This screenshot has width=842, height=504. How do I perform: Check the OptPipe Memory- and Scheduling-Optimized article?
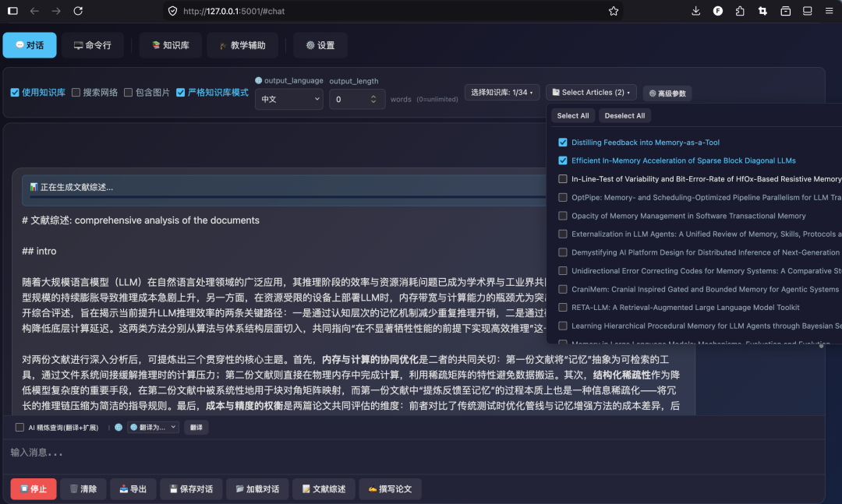click(563, 198)
